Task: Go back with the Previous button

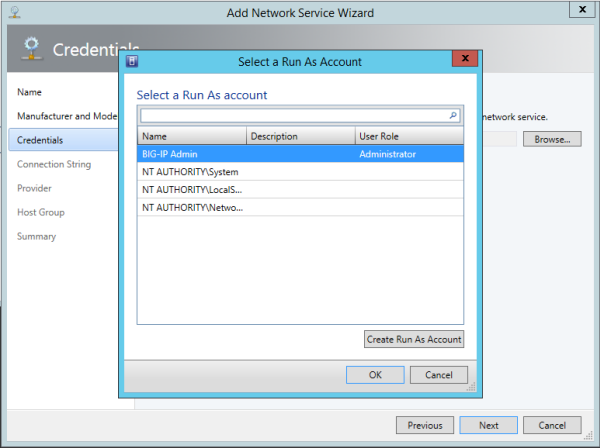Action: [425, 425]
